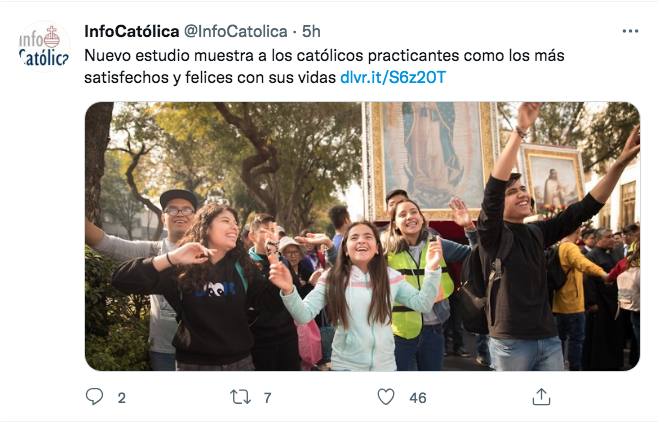
Task: Click the Virgin of Guadalupe painting in photo
Action: (x=432, y=157)
